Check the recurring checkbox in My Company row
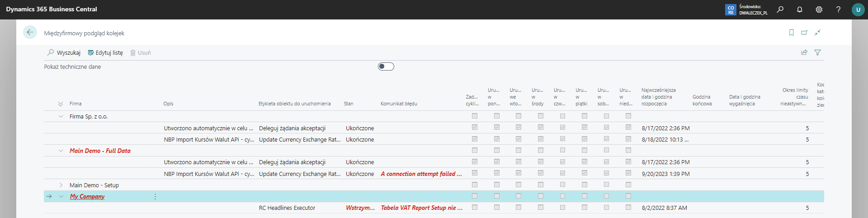The height and width of the screenshot is (218, 868). pos(475,196)
